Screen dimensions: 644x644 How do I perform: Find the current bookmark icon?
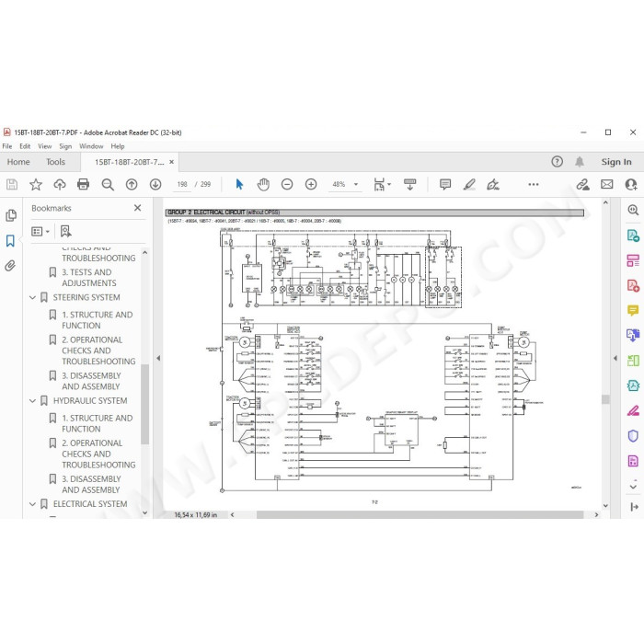click(65, 231)
